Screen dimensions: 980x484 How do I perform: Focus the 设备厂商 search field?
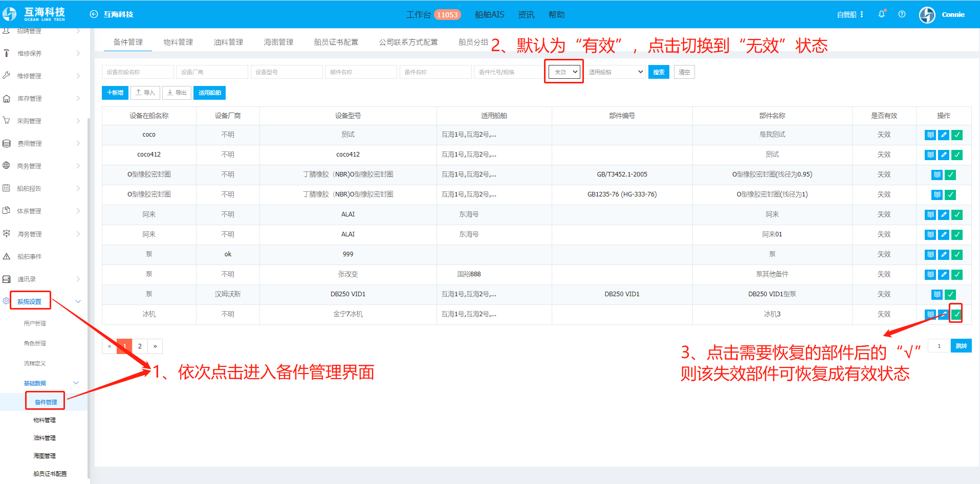[x=212, y=72]
